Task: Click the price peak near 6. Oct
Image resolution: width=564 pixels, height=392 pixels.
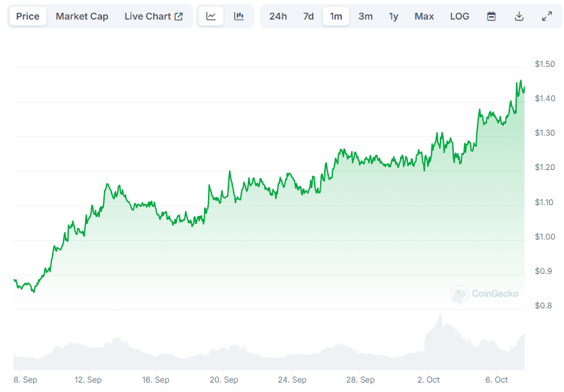Action: click(521, 81)
